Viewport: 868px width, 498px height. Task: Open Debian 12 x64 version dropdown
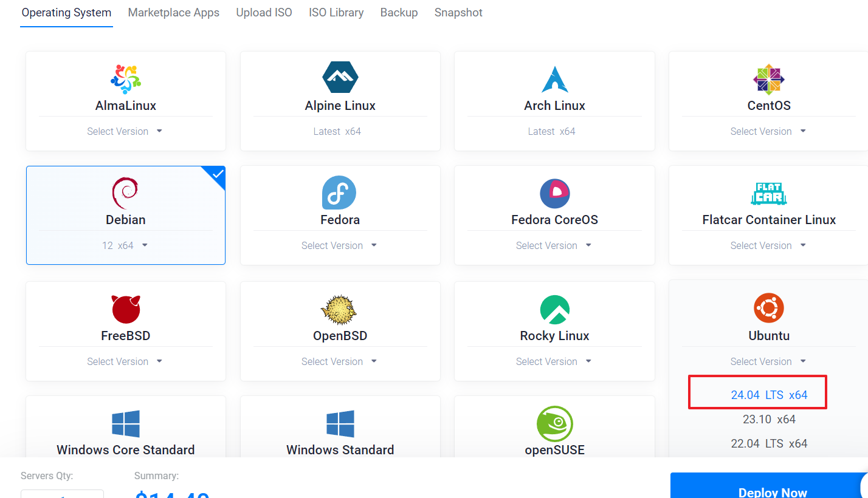click(126, 245)
